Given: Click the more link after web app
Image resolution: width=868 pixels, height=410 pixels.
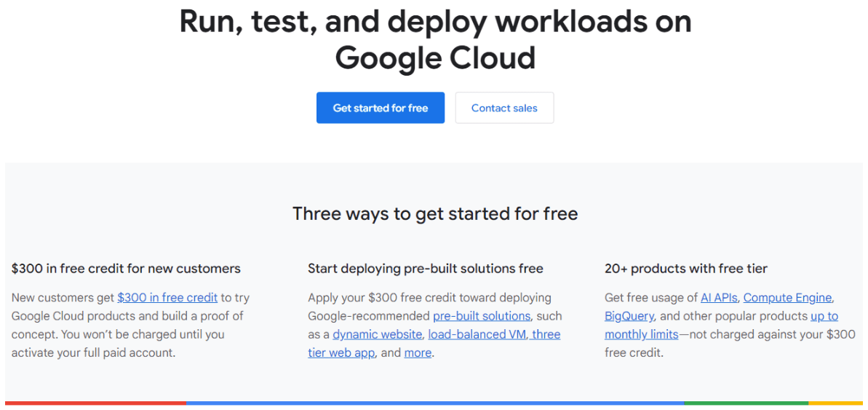Looking at the screenshot, I should tap(418, 352).
